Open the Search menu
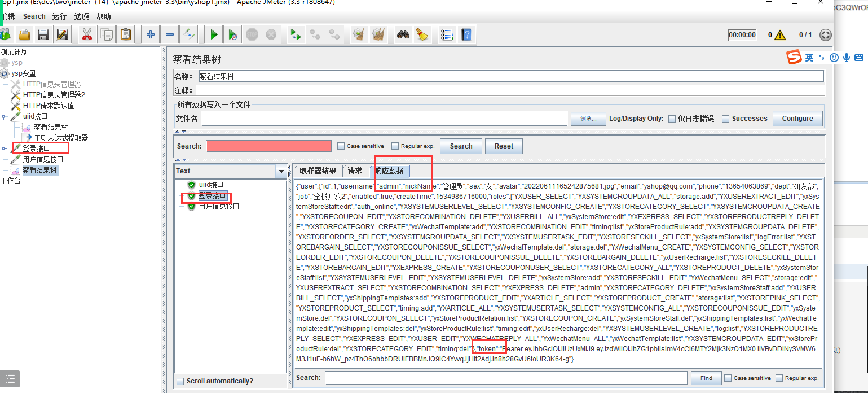 (34, 16)
